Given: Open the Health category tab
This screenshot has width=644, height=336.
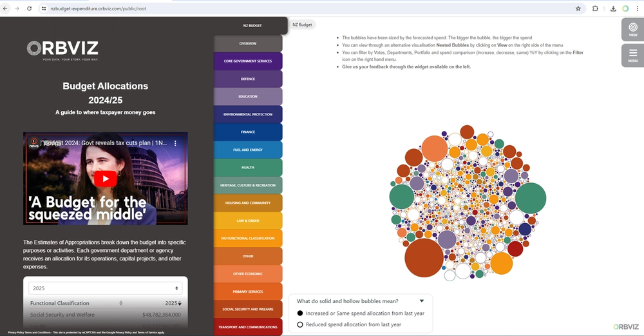Looking at the screenshot, I should pos(248,168).
